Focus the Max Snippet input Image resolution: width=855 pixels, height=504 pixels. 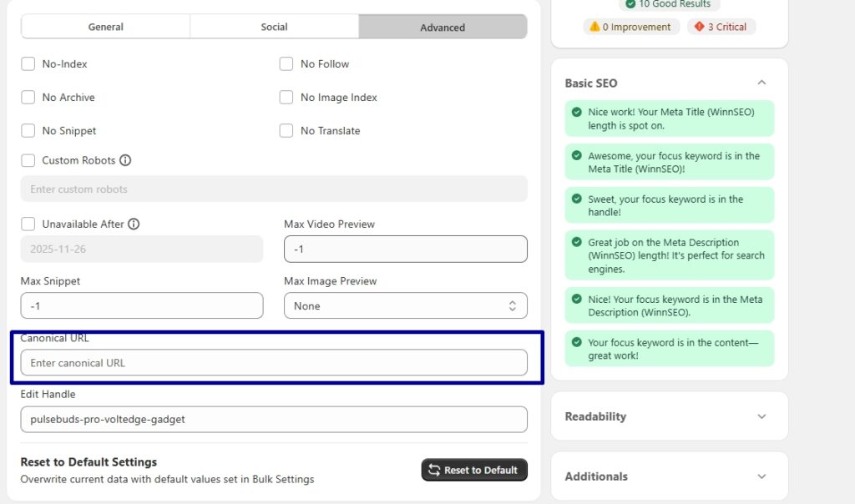click(142, 305)
